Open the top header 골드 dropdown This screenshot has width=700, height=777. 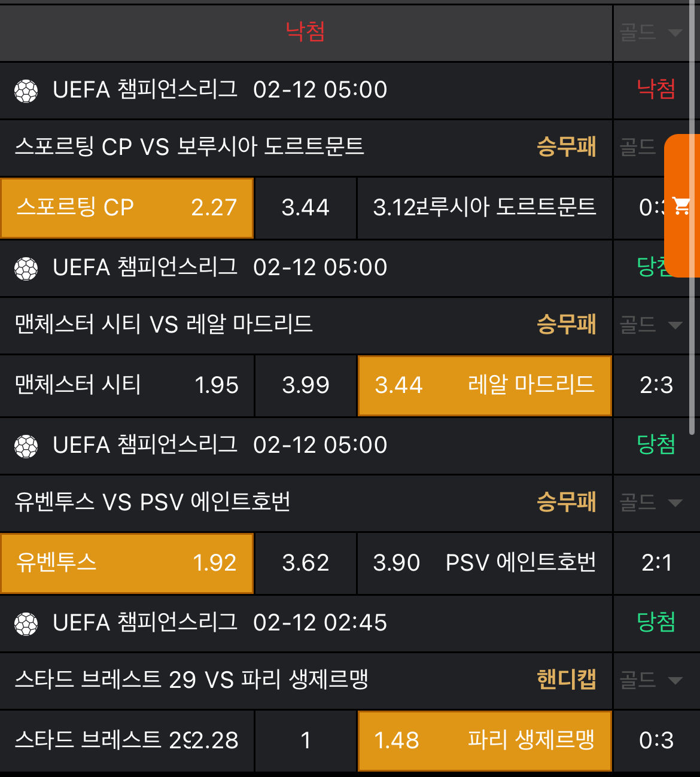pos(651,32)
